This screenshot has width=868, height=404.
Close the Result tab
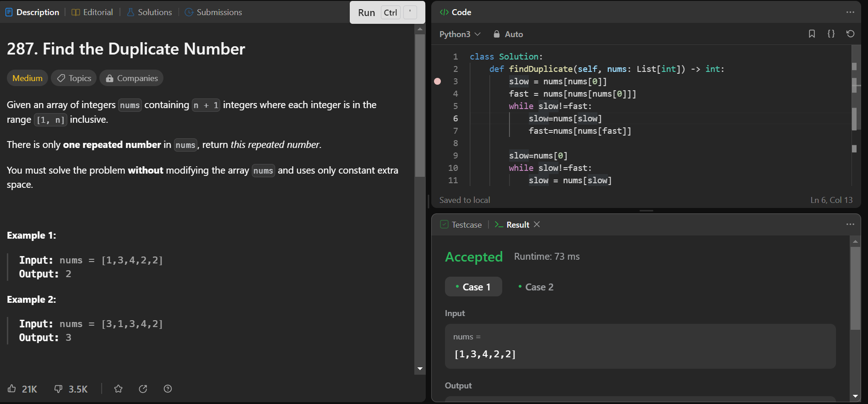tap(537, 224)
